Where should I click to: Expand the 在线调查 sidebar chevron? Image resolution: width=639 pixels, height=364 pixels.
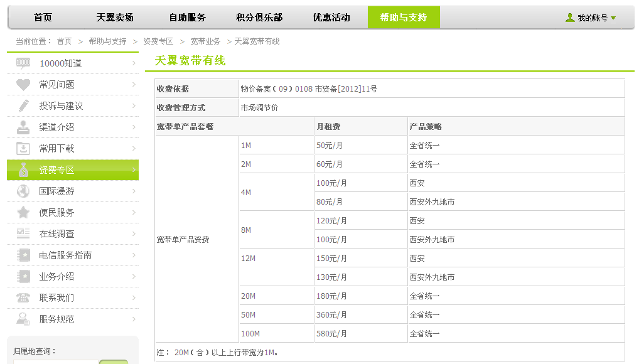point(134,233)
